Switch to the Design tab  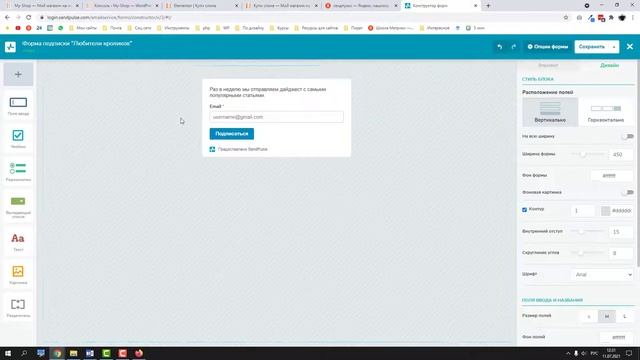tap(609, 65)
